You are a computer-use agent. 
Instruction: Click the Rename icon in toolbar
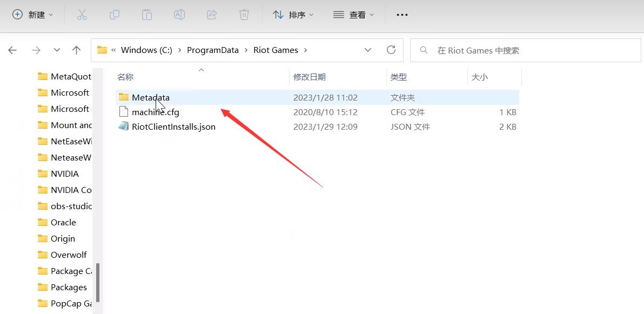tap(179, 15)
